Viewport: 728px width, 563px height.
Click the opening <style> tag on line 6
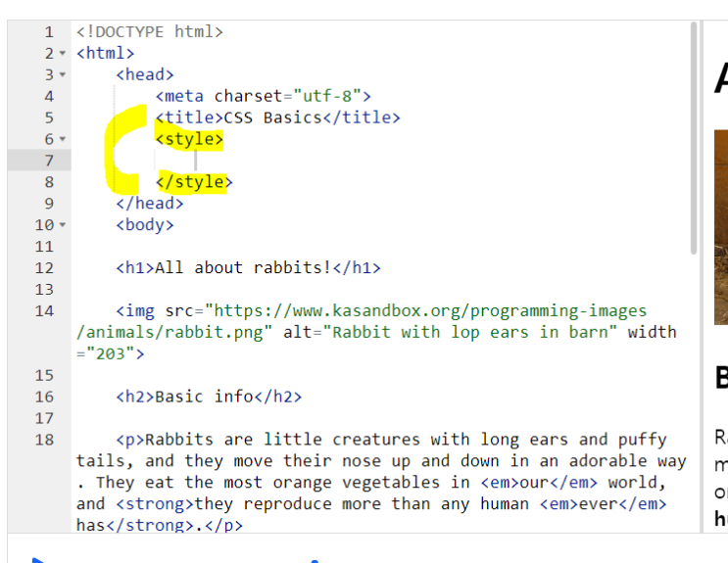click(189, 139)
